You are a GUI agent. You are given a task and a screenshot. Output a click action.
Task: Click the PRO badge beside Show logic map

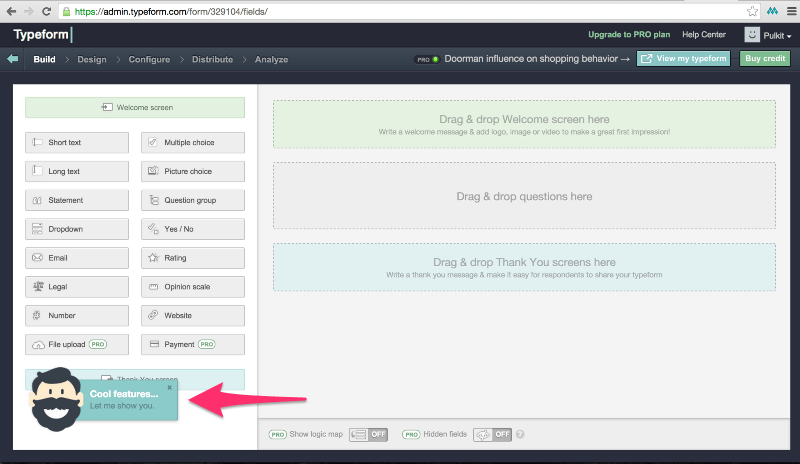pyautogui.click(x=278, y=434)
